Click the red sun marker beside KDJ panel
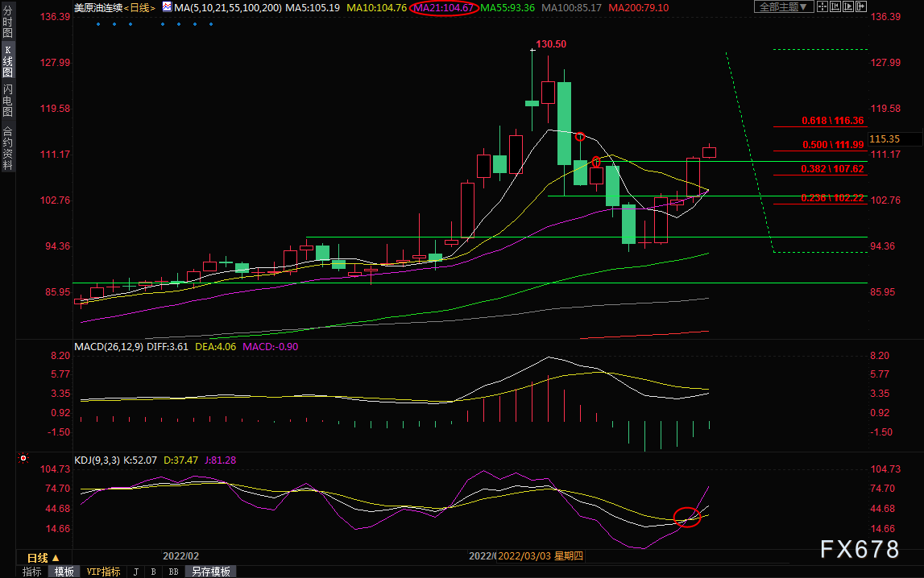This screenshot has height=578, width=924. tap(23, 458)
